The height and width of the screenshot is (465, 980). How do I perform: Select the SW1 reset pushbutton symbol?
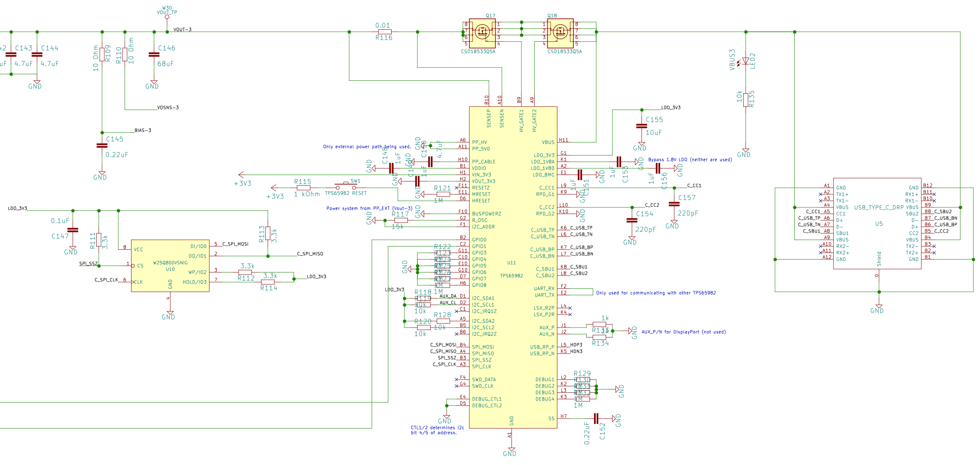tap(346, 187)
